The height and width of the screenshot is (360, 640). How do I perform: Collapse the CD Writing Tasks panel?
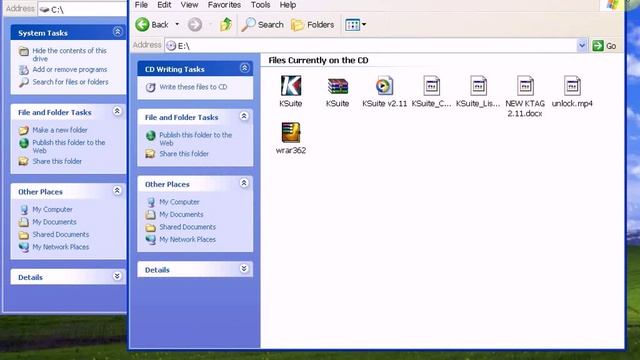[x=244, y=68]
